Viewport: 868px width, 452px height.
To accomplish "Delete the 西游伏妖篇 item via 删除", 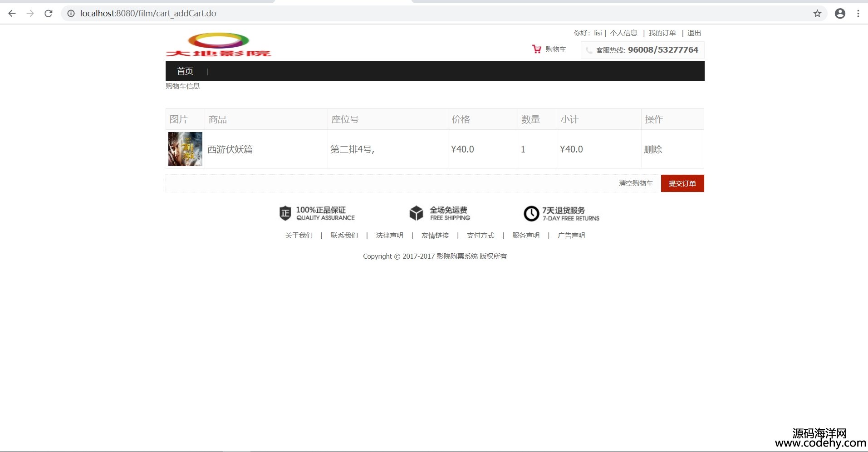I will (x=653, y=149).
